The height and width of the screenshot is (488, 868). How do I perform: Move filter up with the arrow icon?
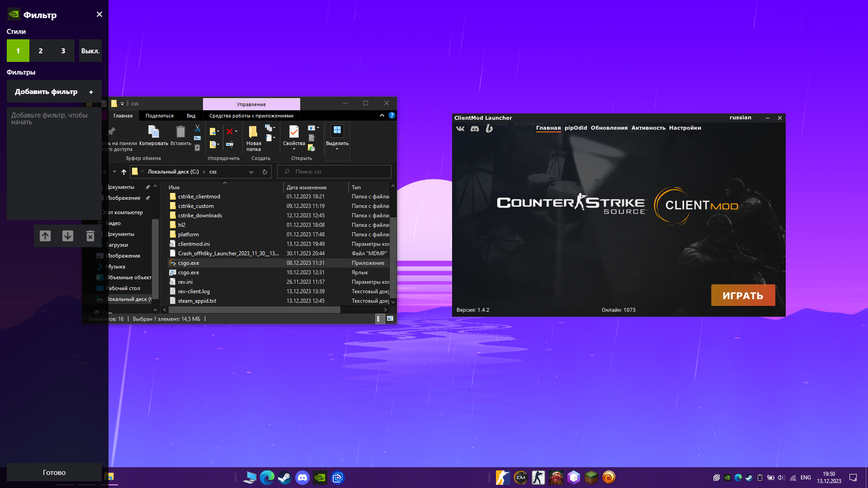(45, 236)
